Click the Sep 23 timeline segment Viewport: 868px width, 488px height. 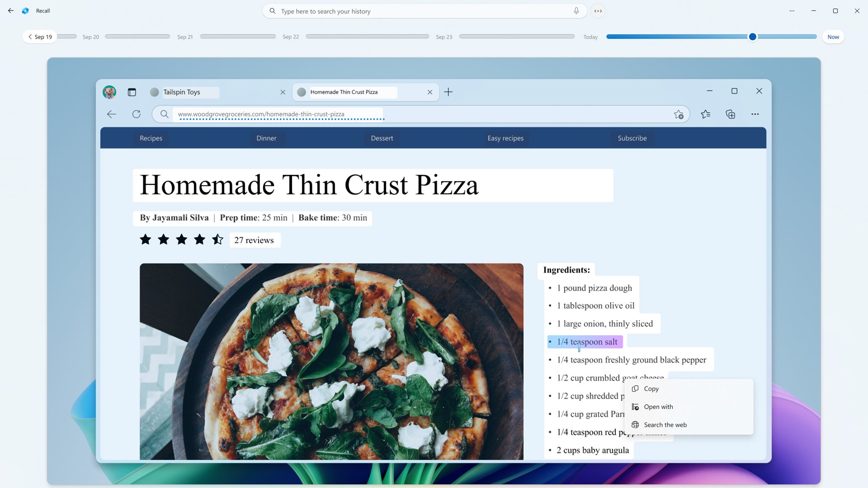(x=517, y=37)
